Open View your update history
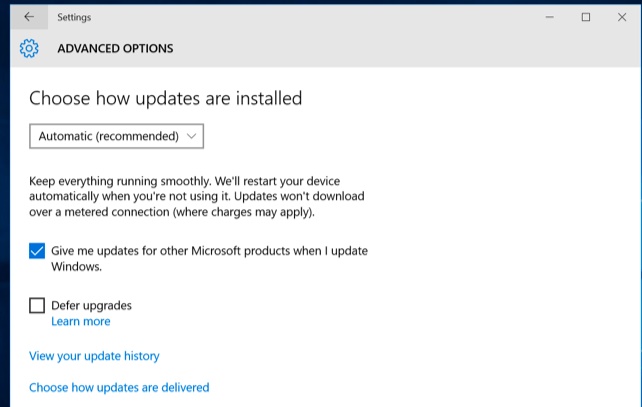This screenshot has width=642, height=407. 94,356
